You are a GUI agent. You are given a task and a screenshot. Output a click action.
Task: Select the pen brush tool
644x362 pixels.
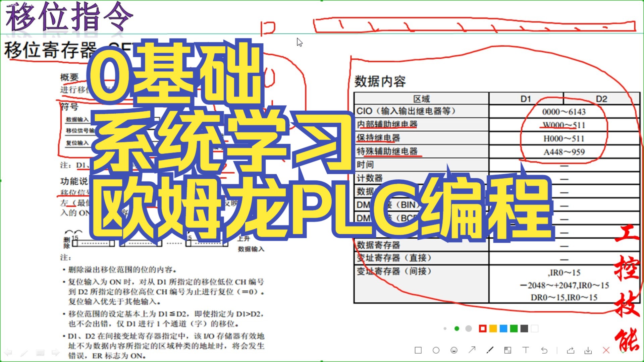[x=490, y=350]
